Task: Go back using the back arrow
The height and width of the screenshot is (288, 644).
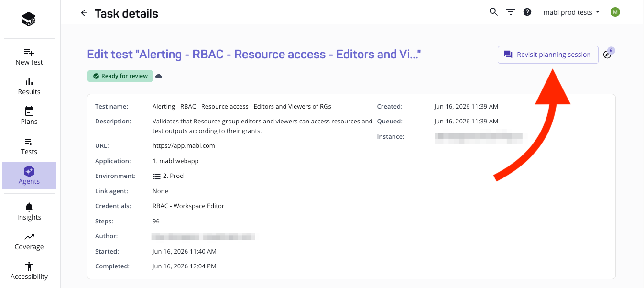Action: click(84, 13)
